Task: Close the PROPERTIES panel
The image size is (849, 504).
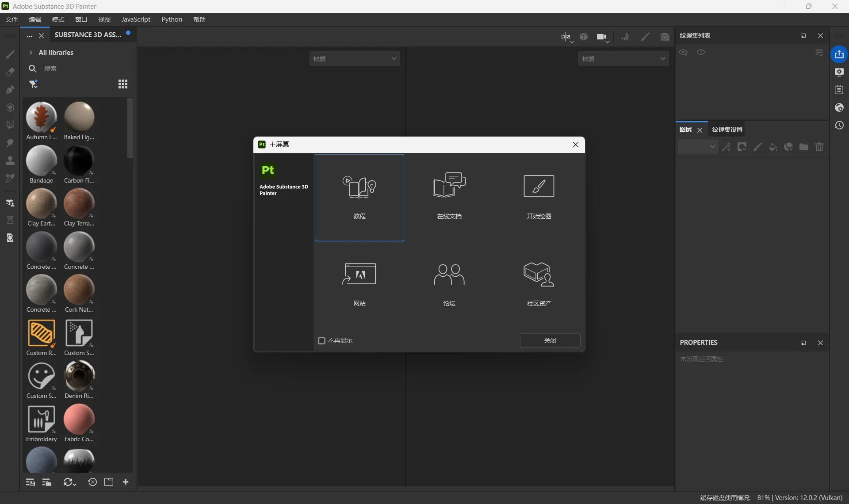Action: point(820,343)
